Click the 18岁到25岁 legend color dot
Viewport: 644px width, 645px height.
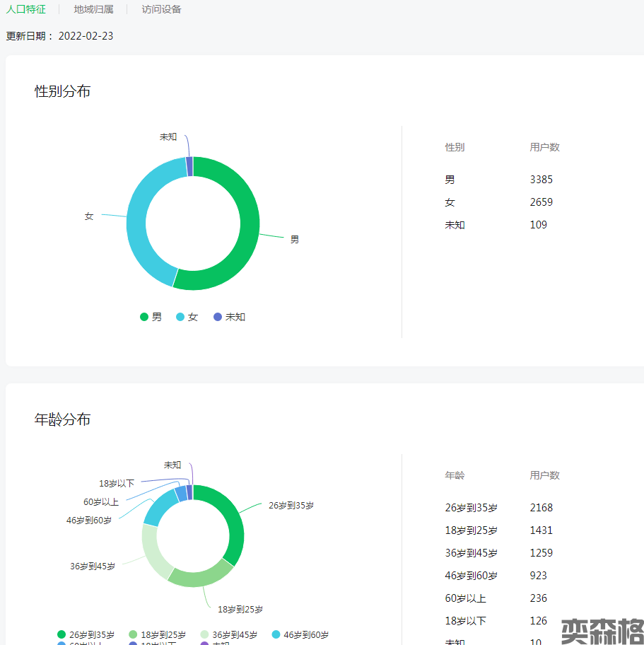[133, 635]
